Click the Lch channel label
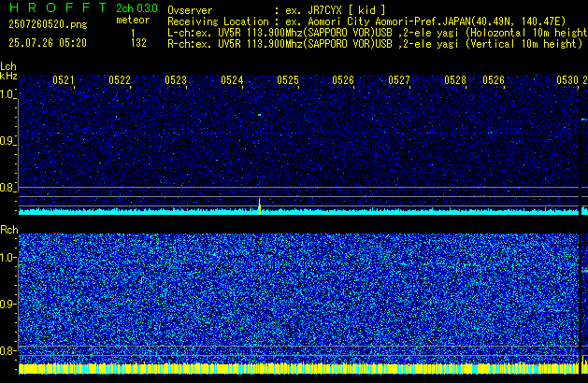Screen dimensions: 588x383 click(x=8, y=66)
